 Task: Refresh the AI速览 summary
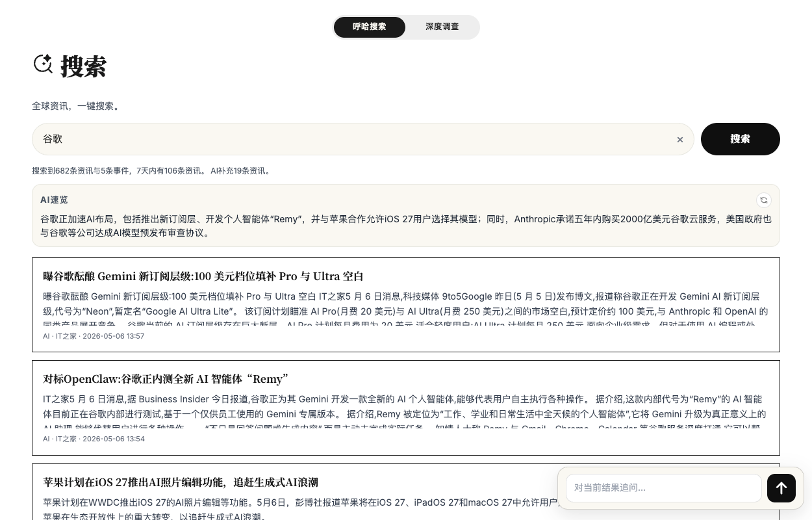[x=764, y=200]
